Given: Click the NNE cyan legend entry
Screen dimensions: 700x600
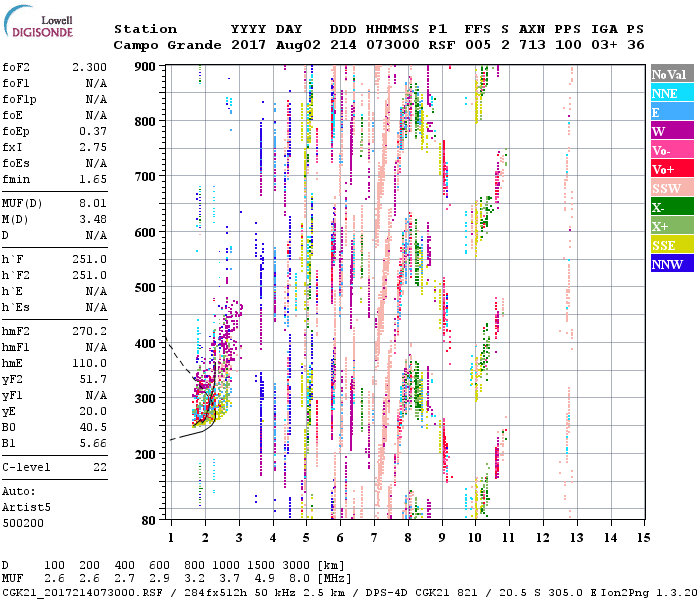Looking at the screenshot, I should (x=672, y=93).
